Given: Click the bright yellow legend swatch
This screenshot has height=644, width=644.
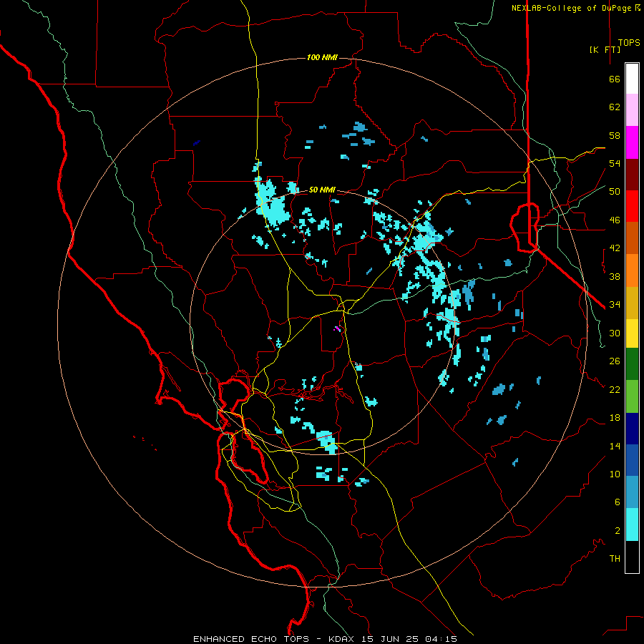Looking at the screenshot, I should click(632, 333).
